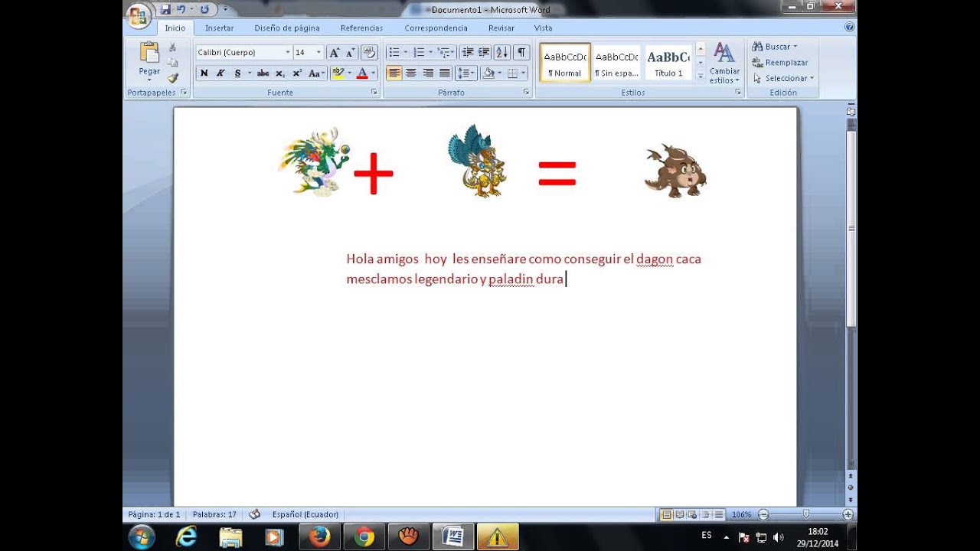This screenshot has height=551, width=980.
Task: Increase font size with large A
Action: click(x=334, y=52)
